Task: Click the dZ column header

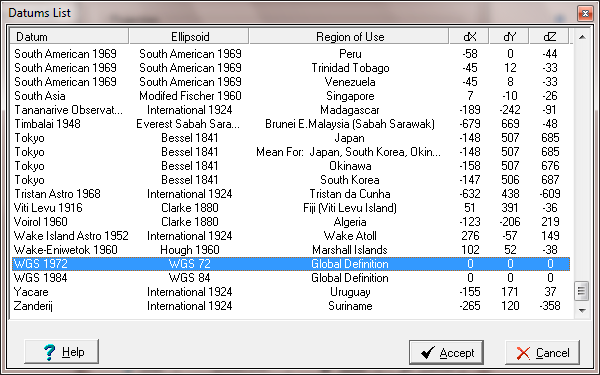Action: [549, 37]
